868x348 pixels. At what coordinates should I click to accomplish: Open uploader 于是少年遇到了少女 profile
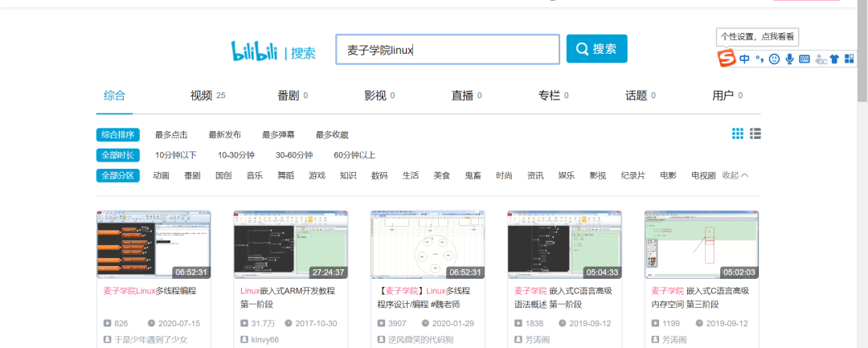point(150,340)
